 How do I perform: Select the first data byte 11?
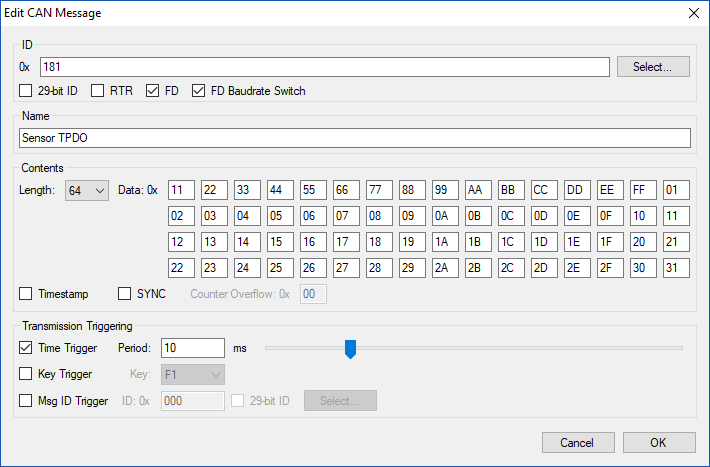[x=181, y=190]
